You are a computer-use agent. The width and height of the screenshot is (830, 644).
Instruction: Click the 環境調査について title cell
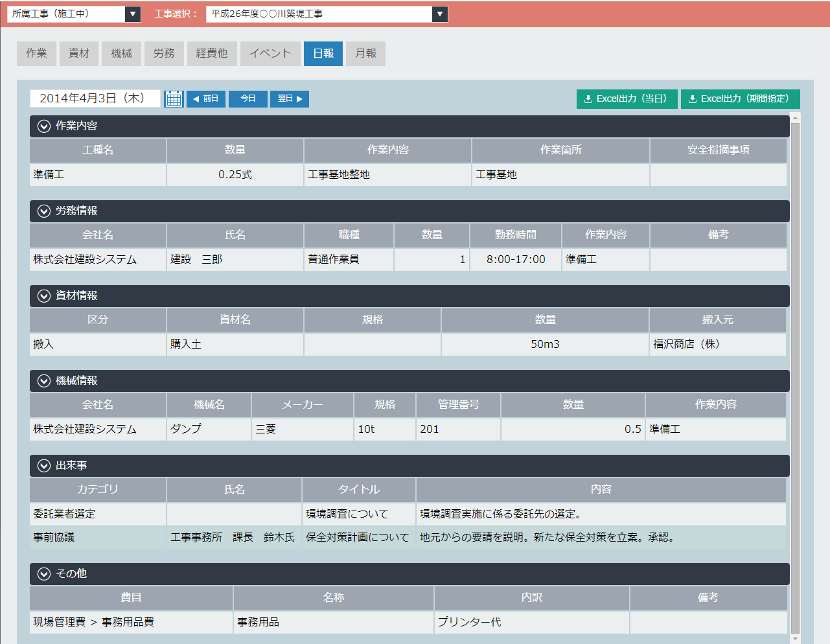tap(359, 514)
